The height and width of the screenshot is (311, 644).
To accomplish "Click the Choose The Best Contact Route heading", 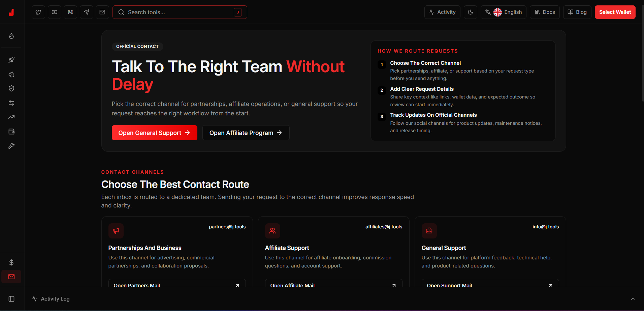I will 175,185.
